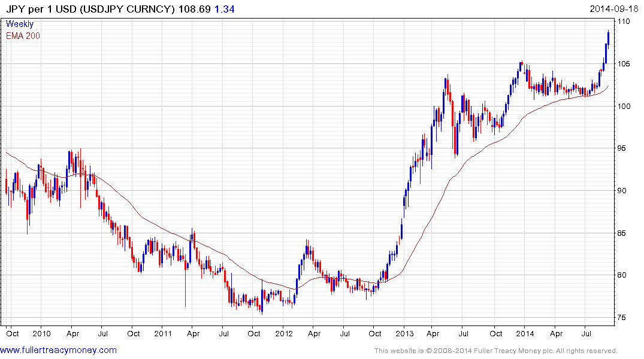The height and width of the screenshot is (359, 644).
Task: Select the 2014 label on time axis
Action: 525,333
